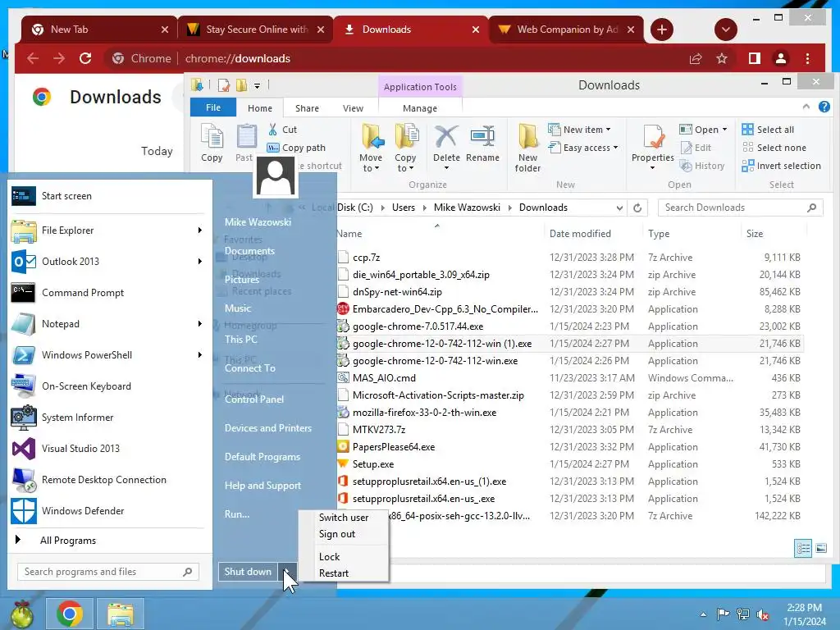840x630 pixels.
Task: Click the Cut scissors icon
Action: 272,129
